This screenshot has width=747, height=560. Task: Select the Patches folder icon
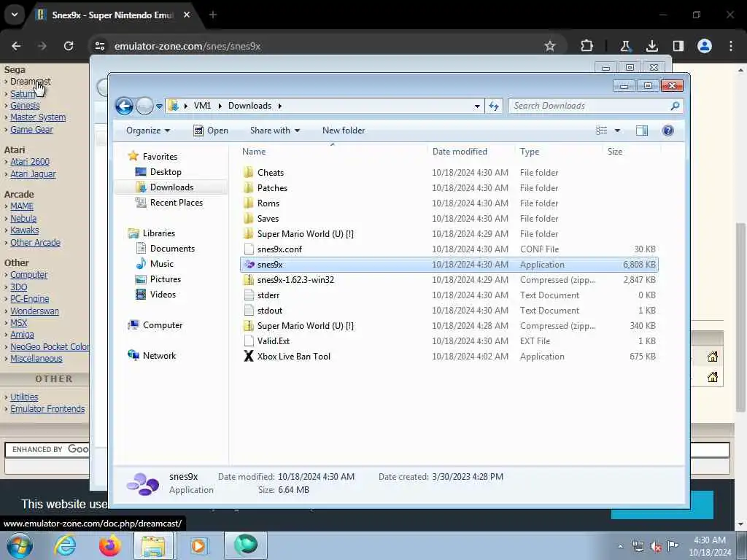tap(248, 187)
